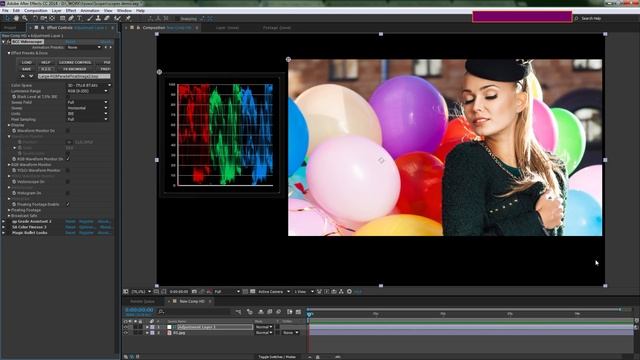Click the reset exposure icon in viewer
Viewport: 640px width, 360px height.
pyautogui.click(x=349, y=291)
